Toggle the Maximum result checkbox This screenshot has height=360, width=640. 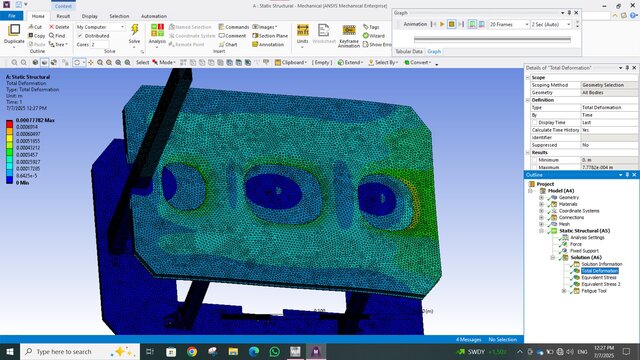click(x=534, y=167)
